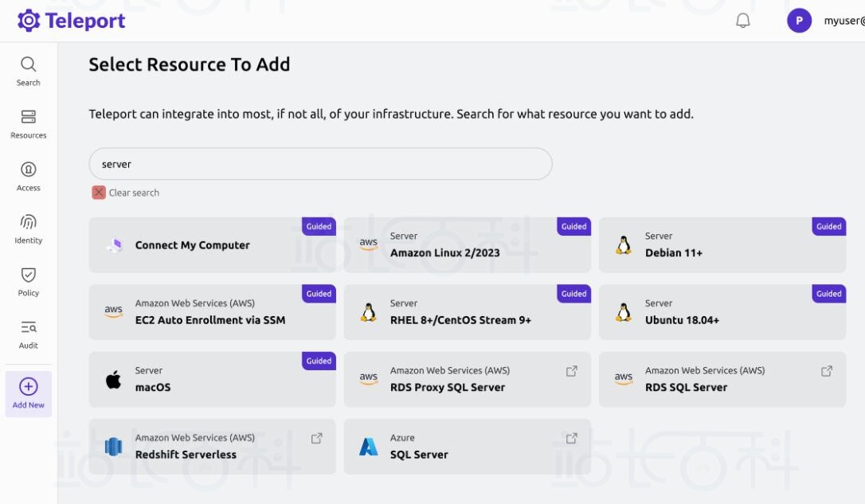This screenshot has height=504, width=865.
Task: Click the Azure logo on SQL Server card
Action: (369, 447)
